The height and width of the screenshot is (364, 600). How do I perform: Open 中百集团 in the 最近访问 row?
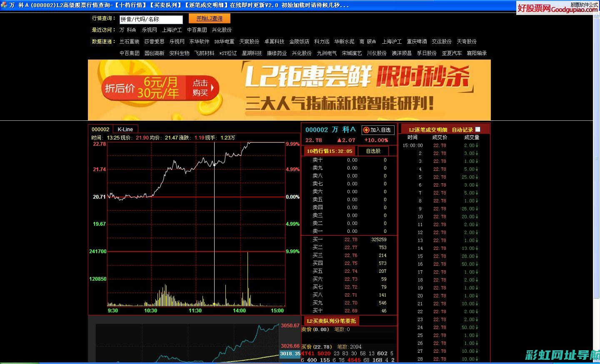click(x=197, y=30)
